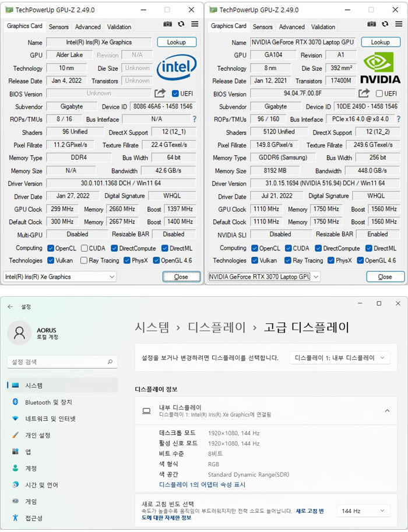This screenshot has width=408, height=532.
Task: Switch to Validation tab in Intel window
Action: pyautogui.click(x=119, y=27)
